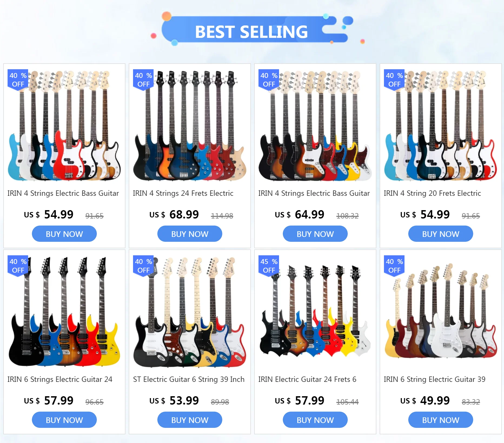Click the title 'IRIN 4 String 20 Frets Electric'
Image resolution: width=504 pixels, height=443 pixels.
pyautogui.click(x=432, y=193)
